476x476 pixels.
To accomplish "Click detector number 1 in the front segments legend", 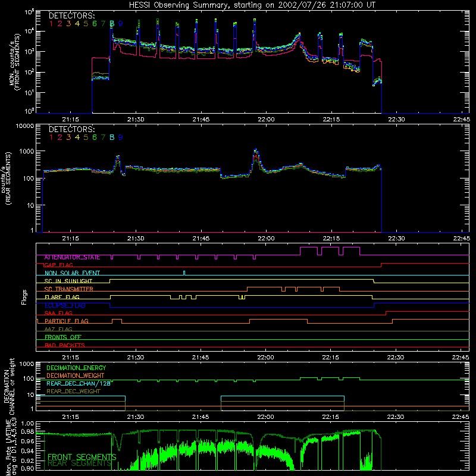I will tap(51, 24).
